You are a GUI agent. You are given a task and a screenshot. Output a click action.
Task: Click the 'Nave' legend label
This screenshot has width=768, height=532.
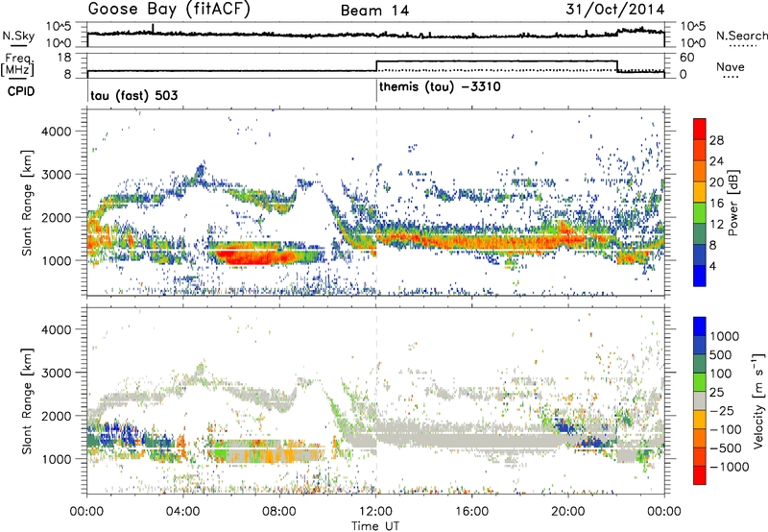click(x=731, y=66)
